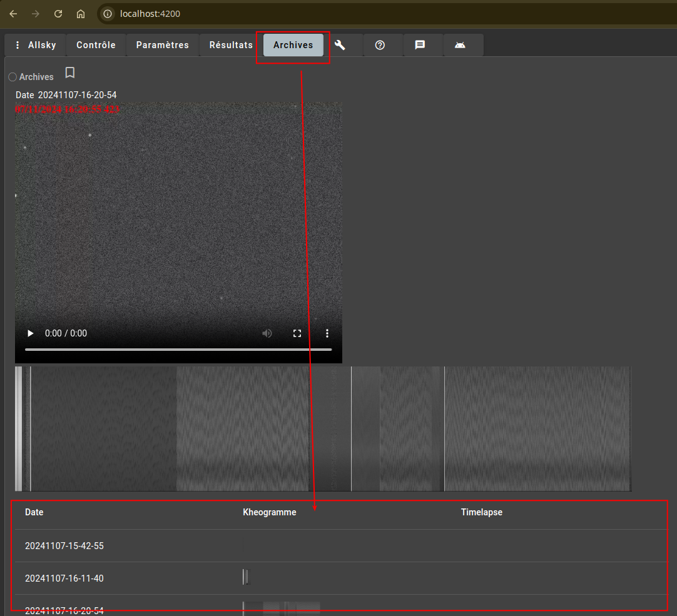Open entry 20241107-15-42-55 in the archives table
677x616 pixels.
[x=64, y=545]
